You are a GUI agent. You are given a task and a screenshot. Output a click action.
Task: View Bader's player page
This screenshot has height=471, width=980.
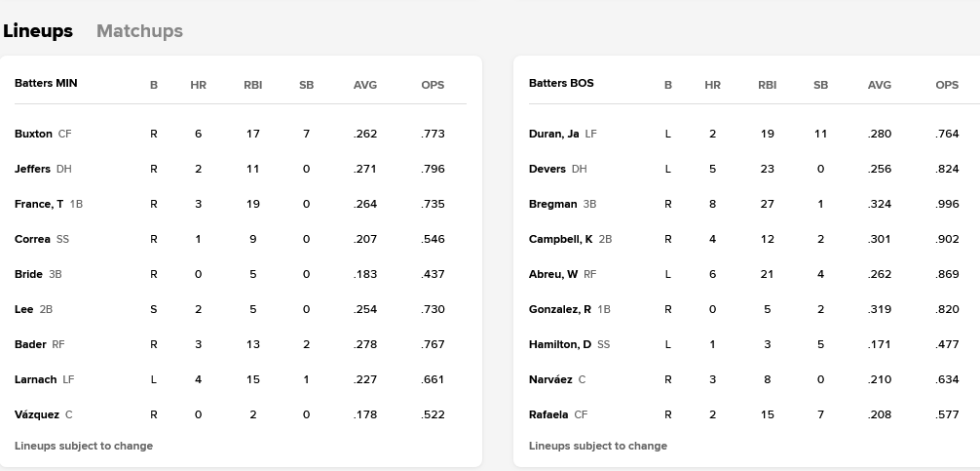coord(30,344)
